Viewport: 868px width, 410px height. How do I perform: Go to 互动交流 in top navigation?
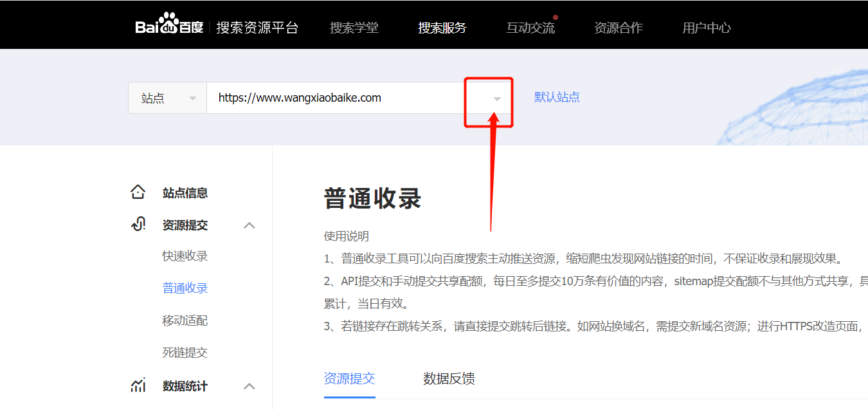click(x=530, y=28)
